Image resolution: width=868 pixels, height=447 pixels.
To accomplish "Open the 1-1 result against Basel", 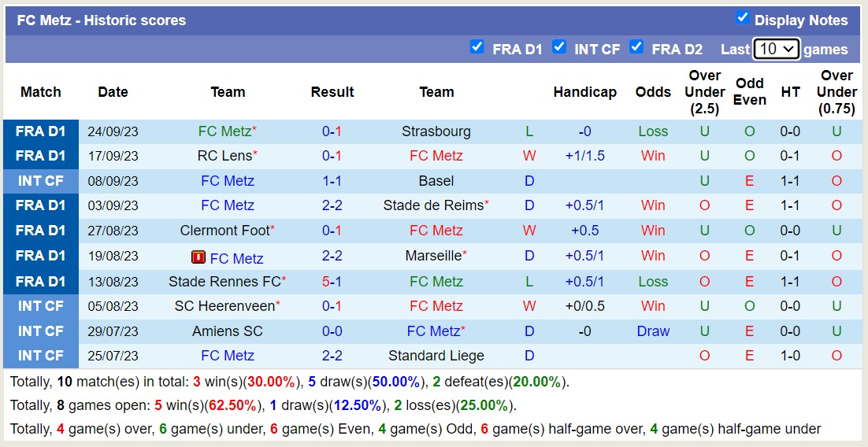I will pyautogui.click(x=332, y=181).
